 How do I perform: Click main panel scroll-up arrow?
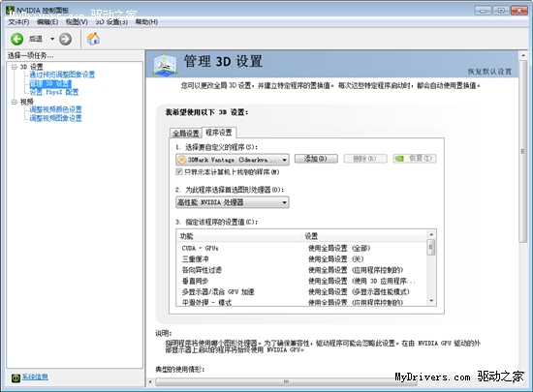point(523,55)
